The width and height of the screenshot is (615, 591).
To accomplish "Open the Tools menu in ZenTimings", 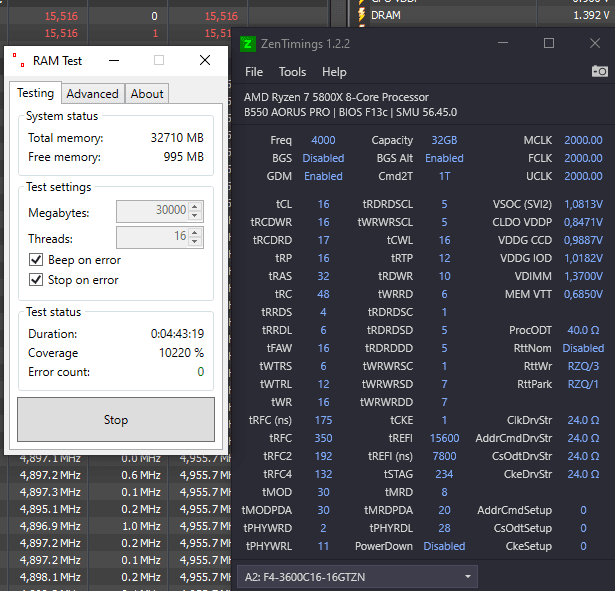I will [292, 72].
